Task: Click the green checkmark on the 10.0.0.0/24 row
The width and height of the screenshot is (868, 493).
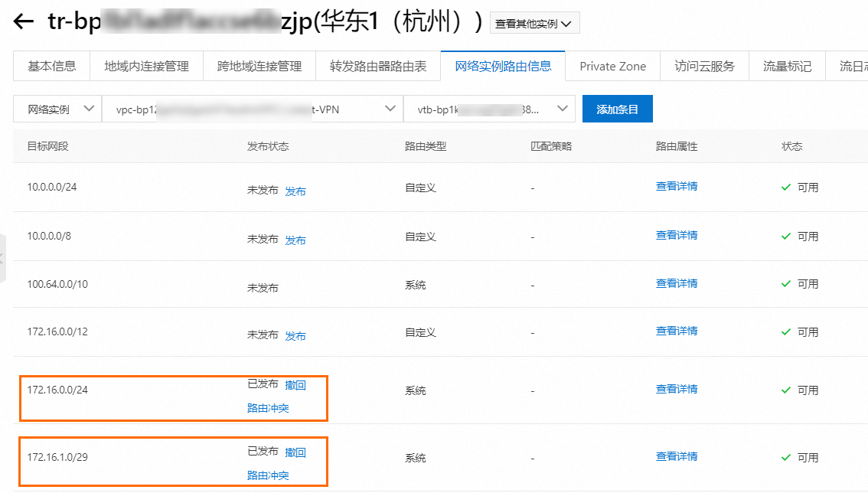Action: coord(785,187)
